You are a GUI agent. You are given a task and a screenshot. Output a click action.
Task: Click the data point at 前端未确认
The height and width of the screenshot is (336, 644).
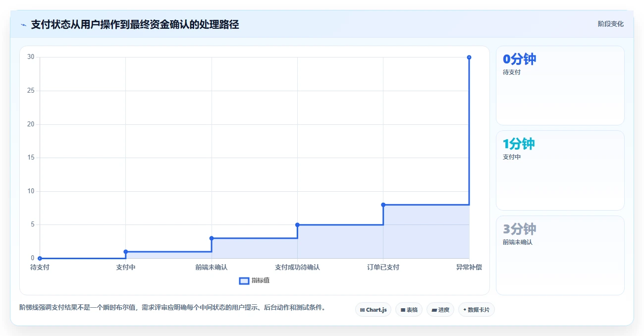click(212, 238)
